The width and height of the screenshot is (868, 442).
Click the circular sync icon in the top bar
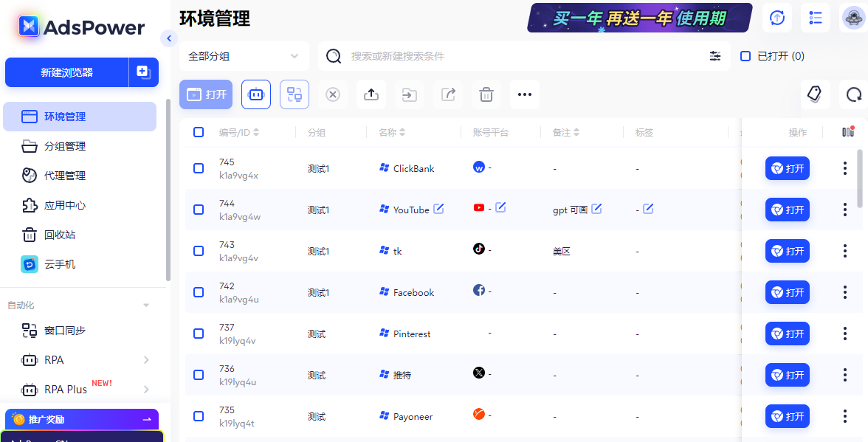pos(776,18)
